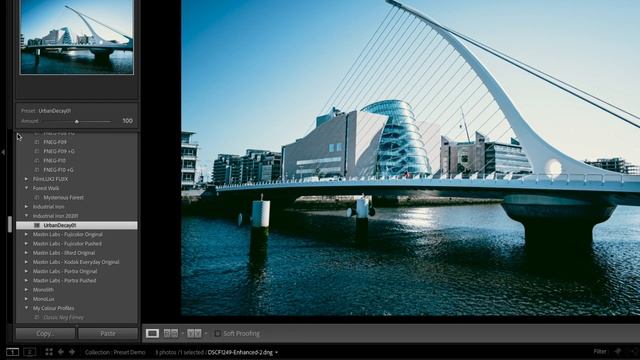Image resolution: width=640 pixels, height=360 pixels.
Task: Click main window button labeled 1
Action: pyautogui.click(x=12, y=352)
